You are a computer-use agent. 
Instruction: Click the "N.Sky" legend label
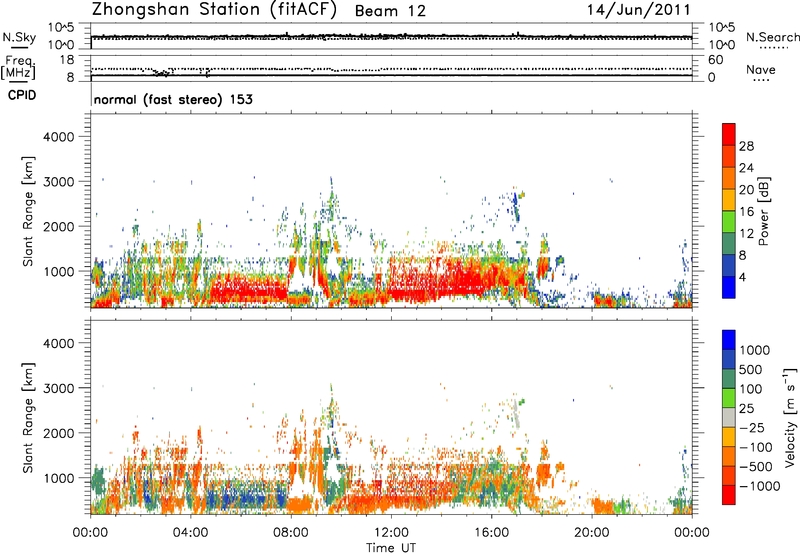(x=19, y=37)
